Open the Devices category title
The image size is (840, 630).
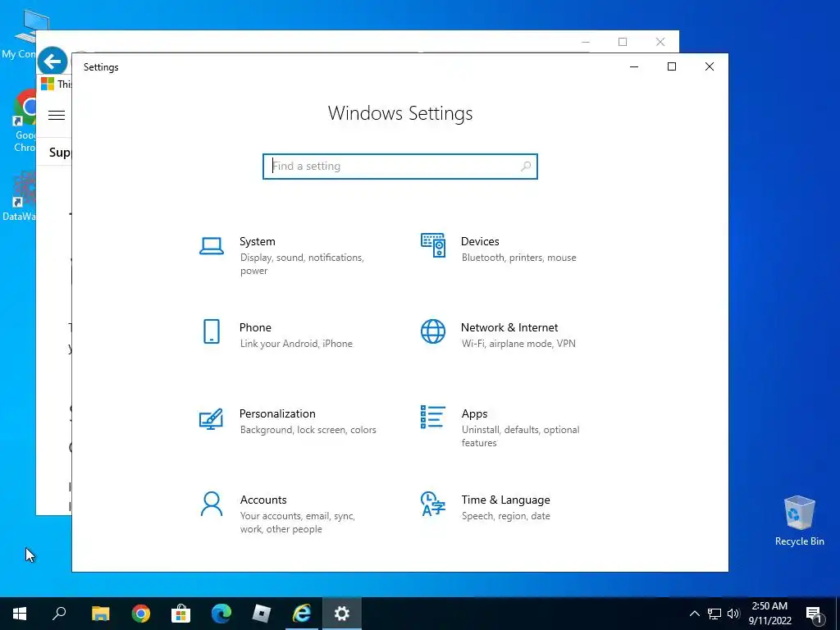(480, 242)
